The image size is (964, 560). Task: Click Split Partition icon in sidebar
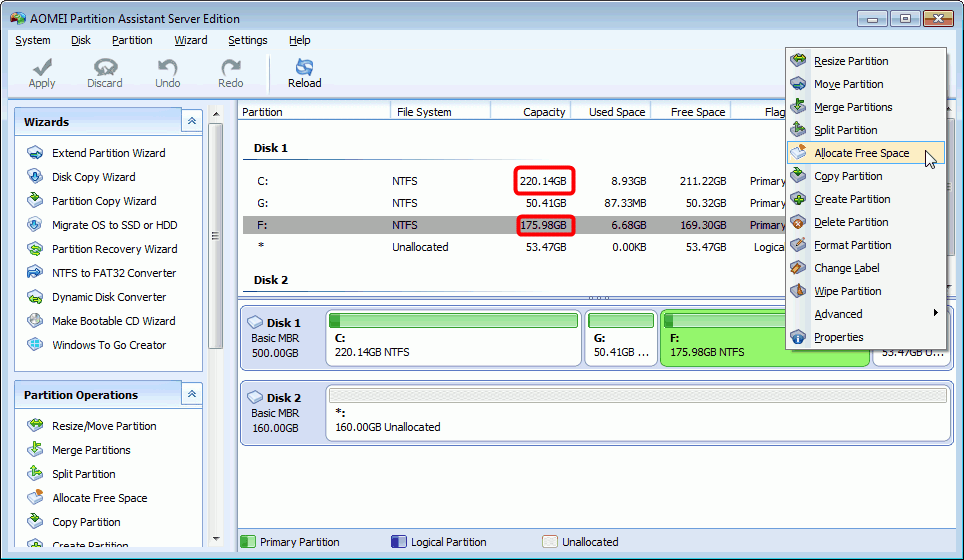pos(35,473)
